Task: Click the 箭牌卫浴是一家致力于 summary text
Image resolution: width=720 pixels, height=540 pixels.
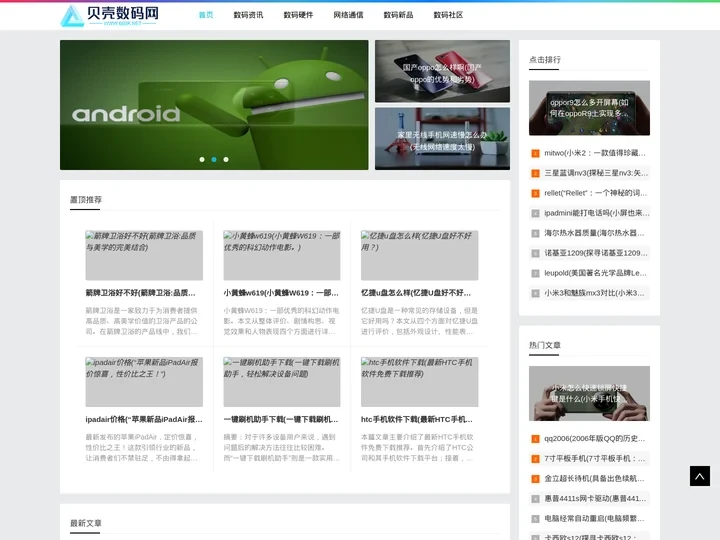Action: pos(141,321)
